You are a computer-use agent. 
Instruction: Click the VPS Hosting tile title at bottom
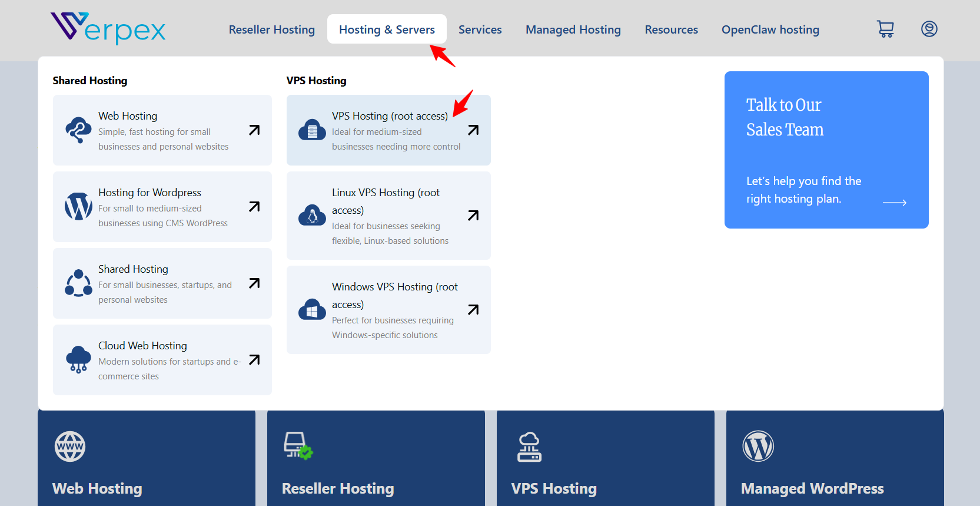click(554, 488)
